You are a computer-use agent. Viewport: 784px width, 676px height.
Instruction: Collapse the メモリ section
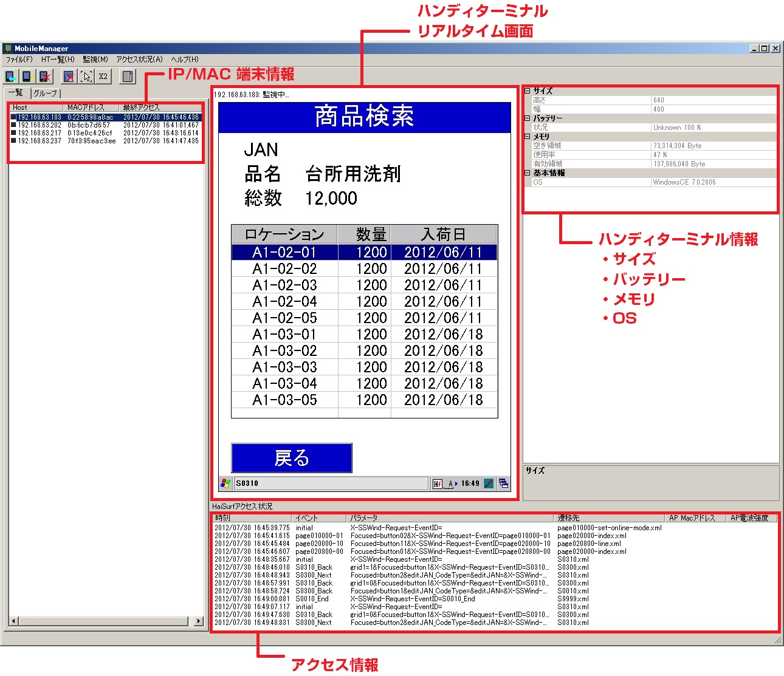527,137
